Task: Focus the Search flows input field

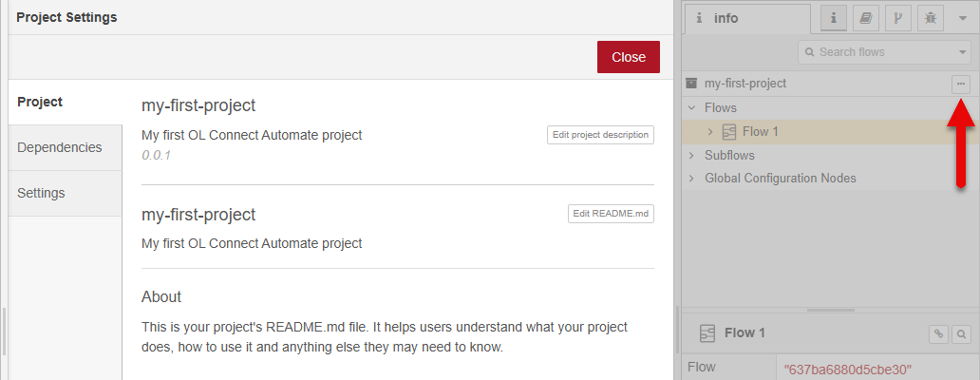Action: [874, 52]
